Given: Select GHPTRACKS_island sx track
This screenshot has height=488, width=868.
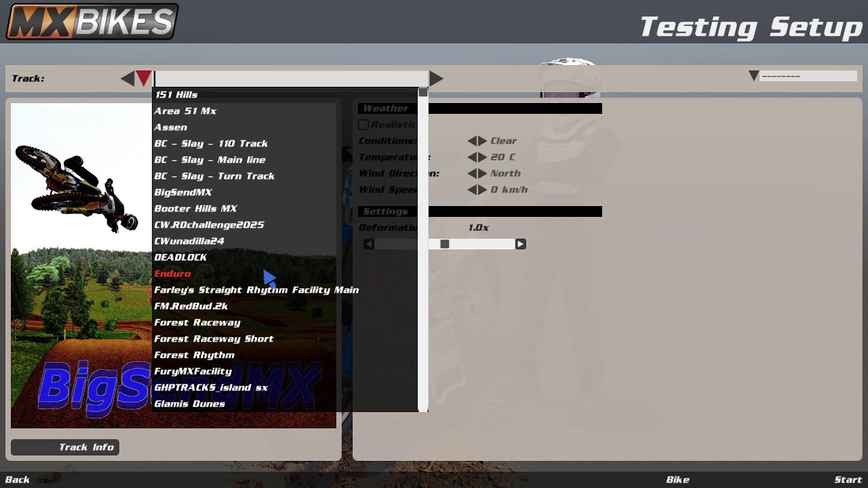Looking at the screenshot, I should [211, 388].
